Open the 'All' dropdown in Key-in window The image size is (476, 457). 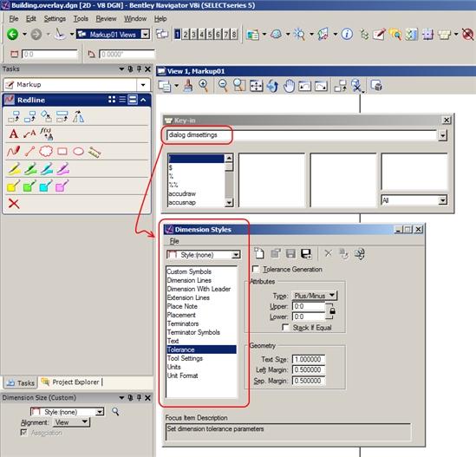click(443, 200)
